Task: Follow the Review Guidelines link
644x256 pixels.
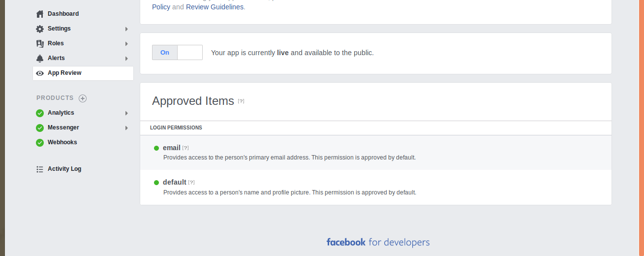Action: click(x=215, y=7)
